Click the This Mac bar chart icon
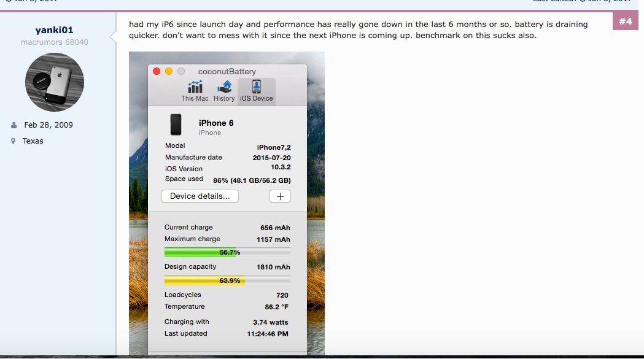This screenshot has width=644, height=359. (195, 87)
